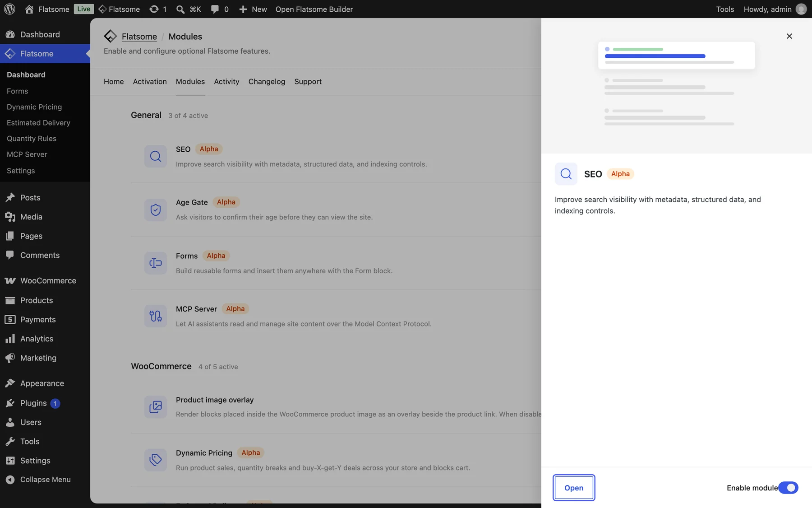Close the SEO module side panel
Image resolution: width=812 pixels, height=508 pixels.
789,36
